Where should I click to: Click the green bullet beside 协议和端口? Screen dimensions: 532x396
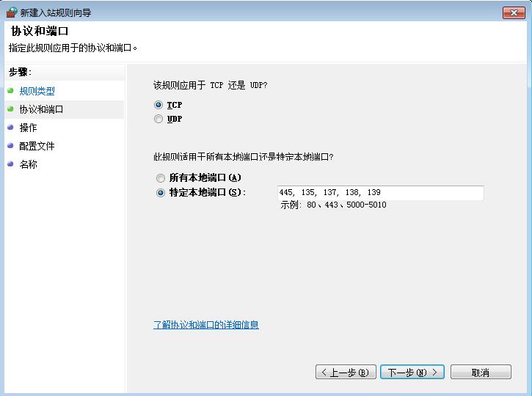coord(10,109)
